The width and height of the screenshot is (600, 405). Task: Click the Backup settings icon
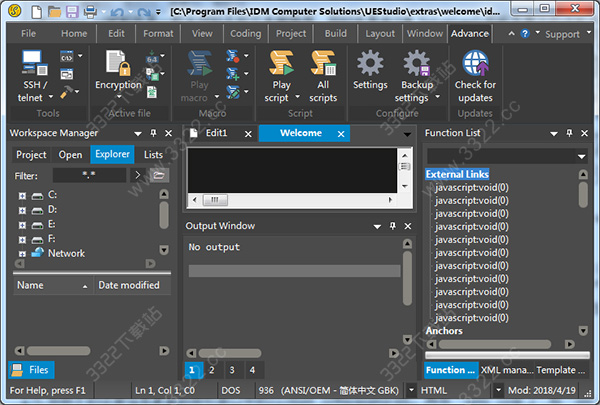pos(417,63)
